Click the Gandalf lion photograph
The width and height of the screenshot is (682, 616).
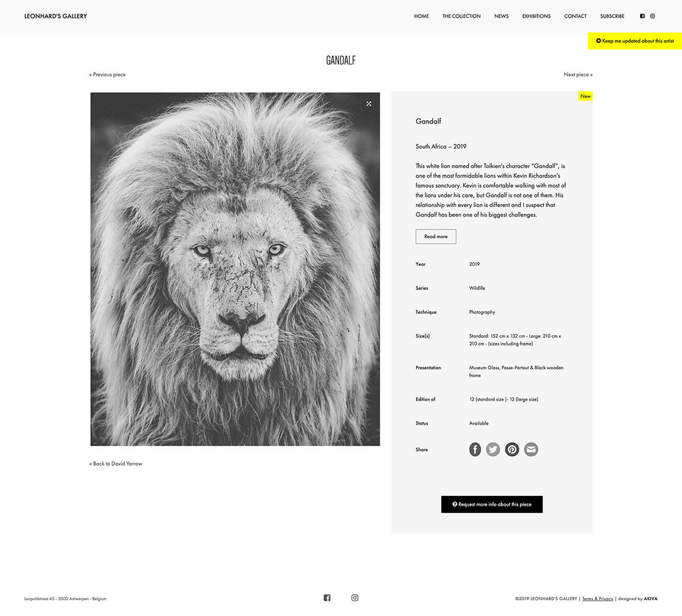click(235, 269)
